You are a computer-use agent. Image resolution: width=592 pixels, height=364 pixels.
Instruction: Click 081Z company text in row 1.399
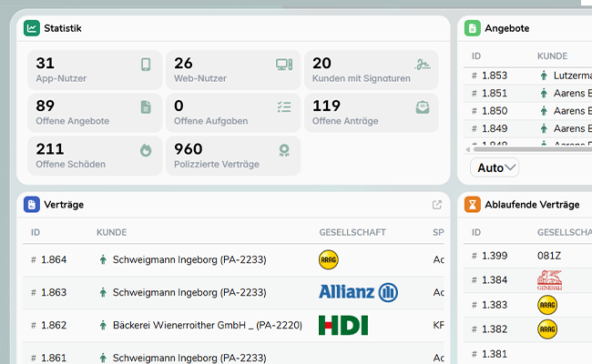pyautogui.click(x=549, y=256)
